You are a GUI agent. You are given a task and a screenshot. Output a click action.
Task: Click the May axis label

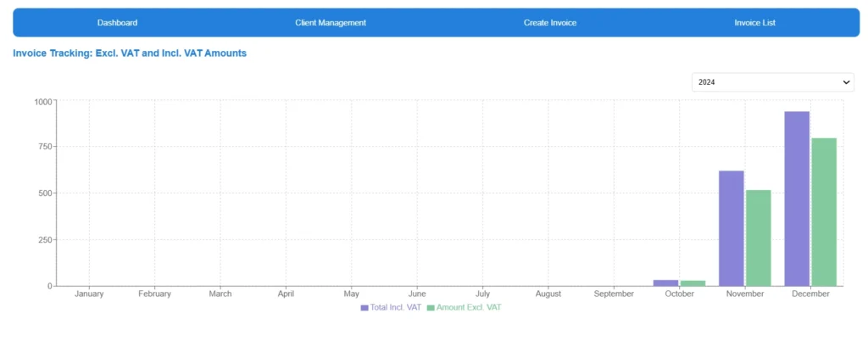coord(352,294)
